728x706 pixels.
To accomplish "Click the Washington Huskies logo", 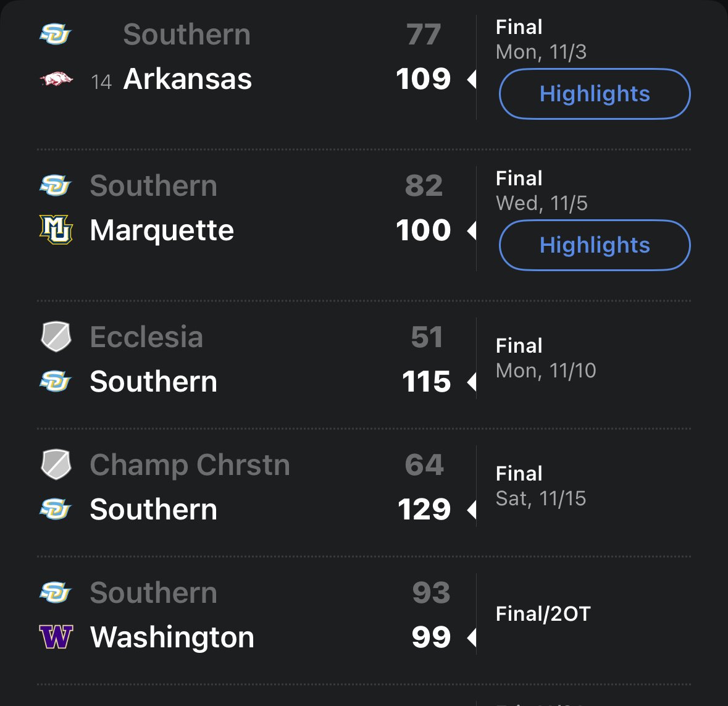I will pos(56,637).
